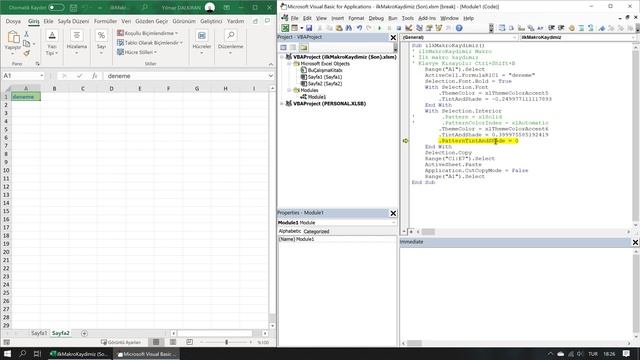Viewport: 640px width, 360px height.
Task: Open the File menu in VBA editor
Action: (294, 18)
